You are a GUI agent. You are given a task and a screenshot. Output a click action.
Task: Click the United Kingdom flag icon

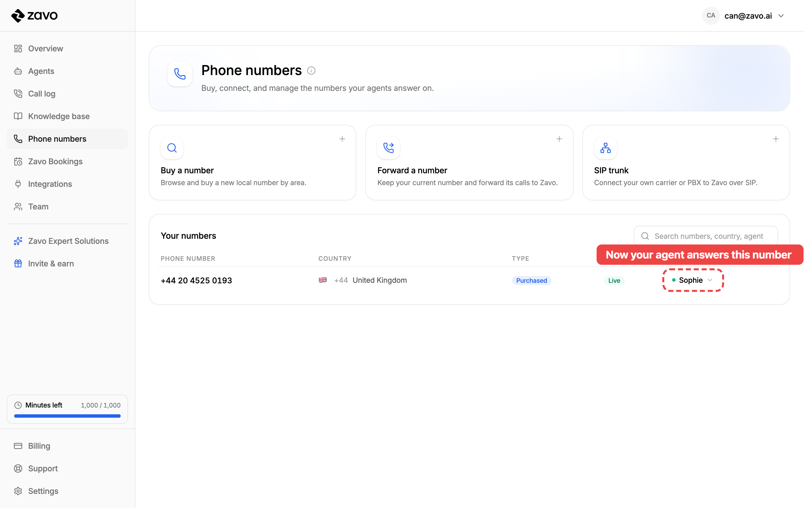[323, 280]
